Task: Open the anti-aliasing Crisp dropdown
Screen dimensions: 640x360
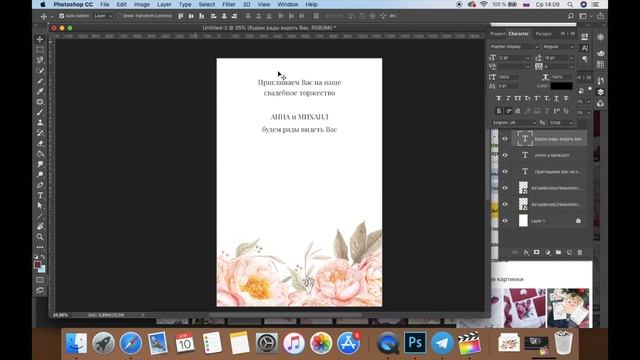Action: coord(561,122)
